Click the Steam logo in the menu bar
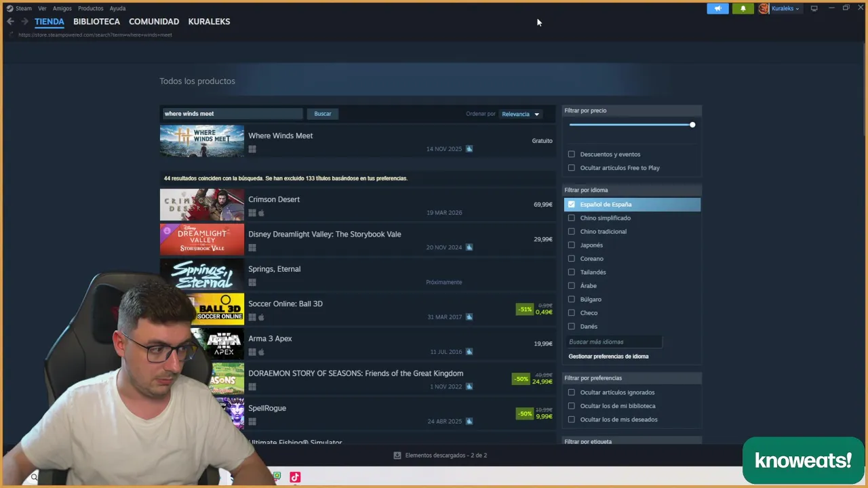This screenshot has width=868, height=488. tap(9, 8)
